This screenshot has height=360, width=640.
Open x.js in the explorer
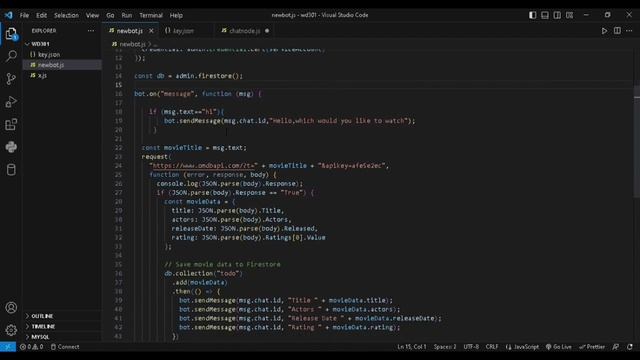(x=42, y=76)
